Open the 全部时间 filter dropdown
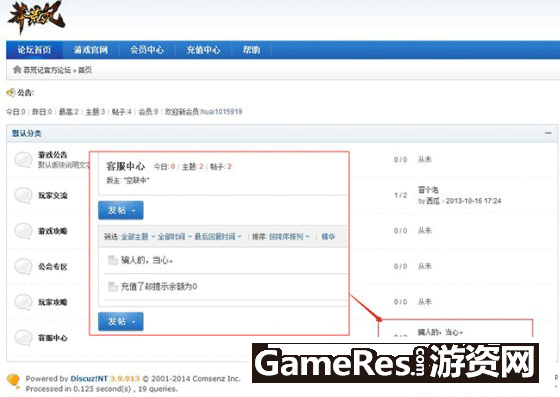 click(x=175, y=237)
